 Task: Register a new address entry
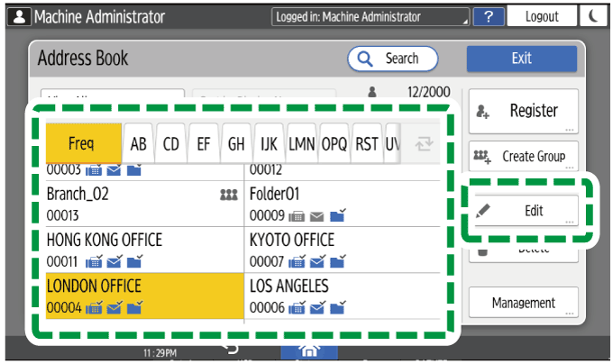[x=523, y=111]
